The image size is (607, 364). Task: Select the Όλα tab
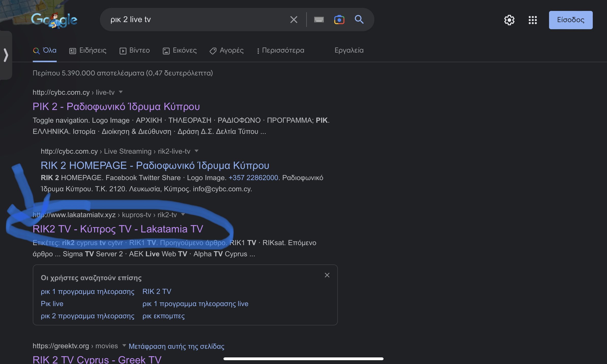click(45, 50)
